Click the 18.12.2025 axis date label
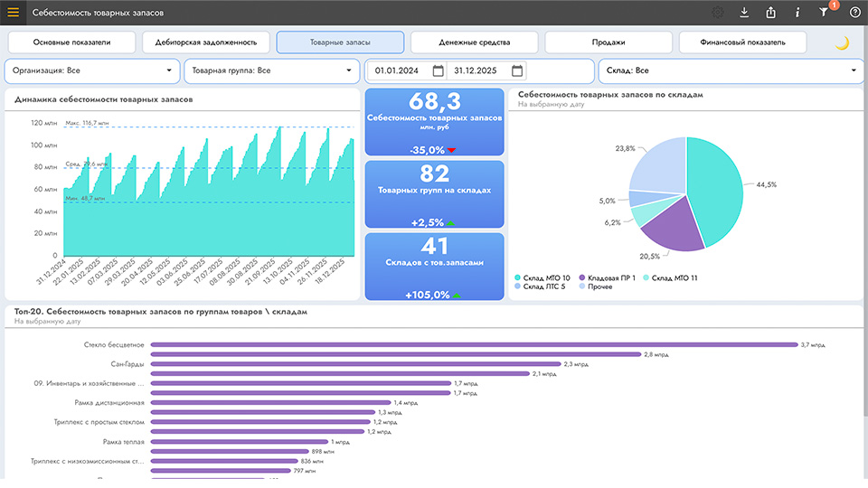Viewport: 868px width, 488px height. click(x=331, y=272)
